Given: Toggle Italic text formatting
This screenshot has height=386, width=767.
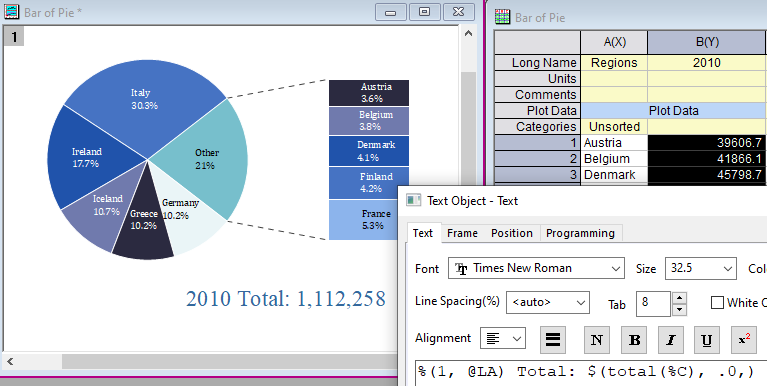Looking at the screenshot, I should click(x=671, y=340).
